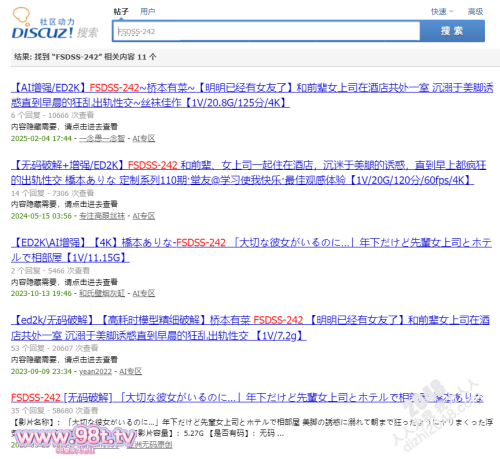Image resolution: width=500 pixels, height=459 pixels.
Task: Click the date 2023-10-13 19:46
Action: tap(41, 293)
